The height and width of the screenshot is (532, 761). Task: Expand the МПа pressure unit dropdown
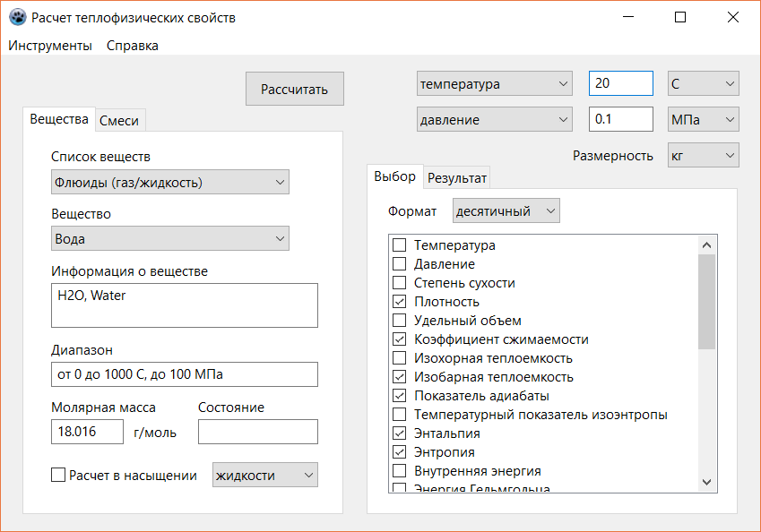click(703, 119)
